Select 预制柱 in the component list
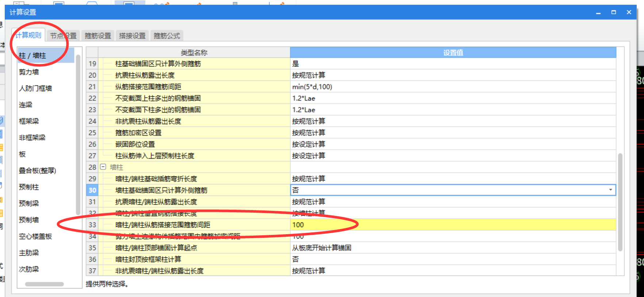Viewport: 644px width, 297px height. 29,187
